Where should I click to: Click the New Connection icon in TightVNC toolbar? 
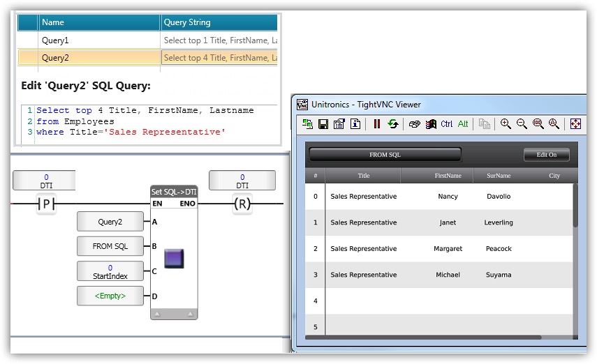tap(308, 124)
